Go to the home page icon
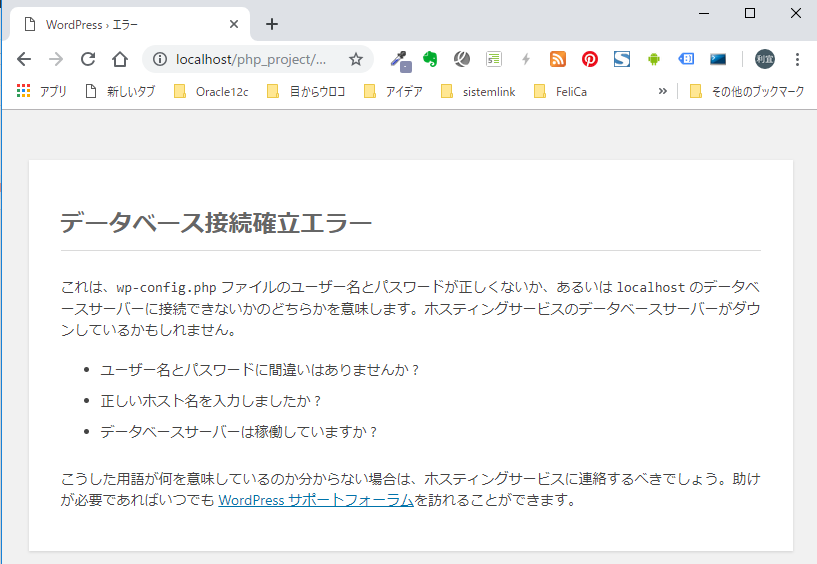Screen dimensions: 817x564 [x=120, y=59]
